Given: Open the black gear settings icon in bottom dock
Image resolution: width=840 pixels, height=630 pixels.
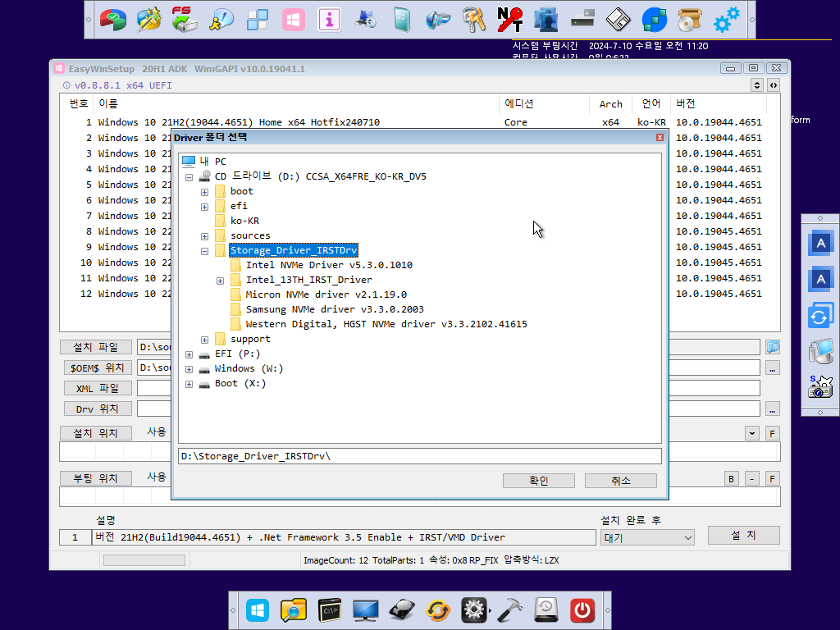Looking at the screenshot, I should pos(473,610).
